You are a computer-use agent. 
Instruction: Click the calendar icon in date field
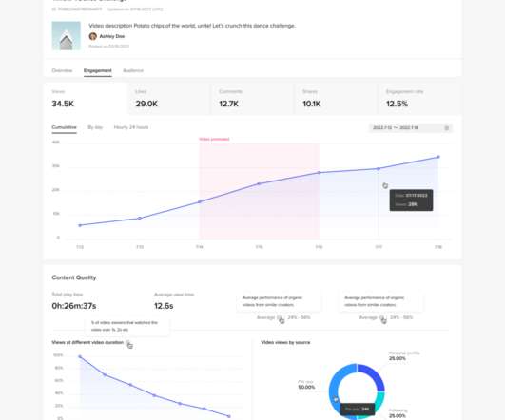coord(446,128)
